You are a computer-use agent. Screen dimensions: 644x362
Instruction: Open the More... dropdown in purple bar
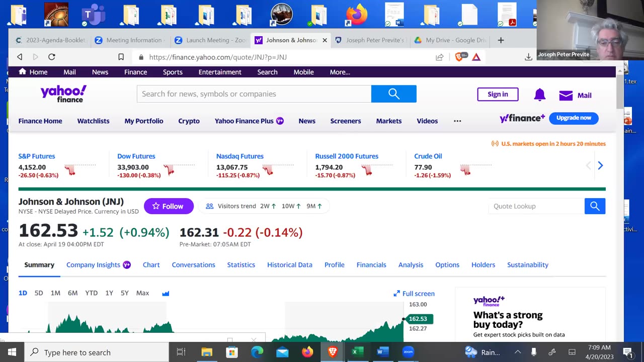pos(340,72)
